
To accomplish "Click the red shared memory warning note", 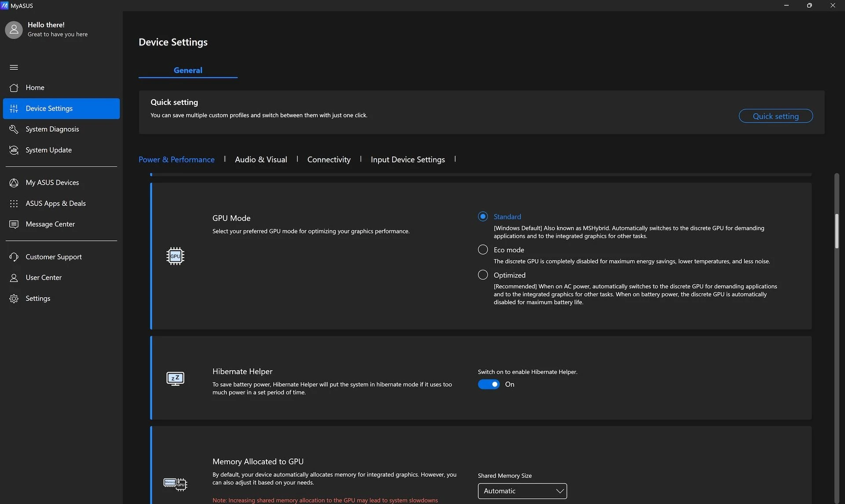I will pos(325,500).
